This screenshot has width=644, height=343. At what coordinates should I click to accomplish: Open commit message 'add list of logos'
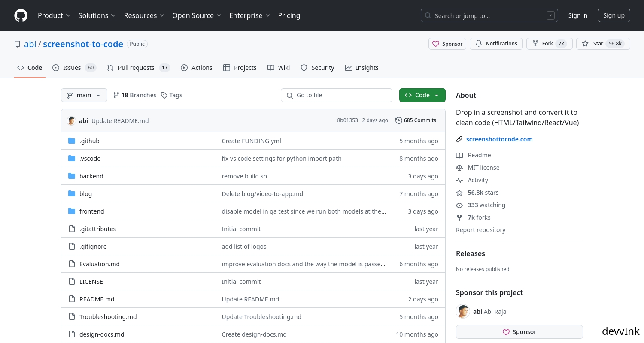pyautogui.click(x=244, y=247)
